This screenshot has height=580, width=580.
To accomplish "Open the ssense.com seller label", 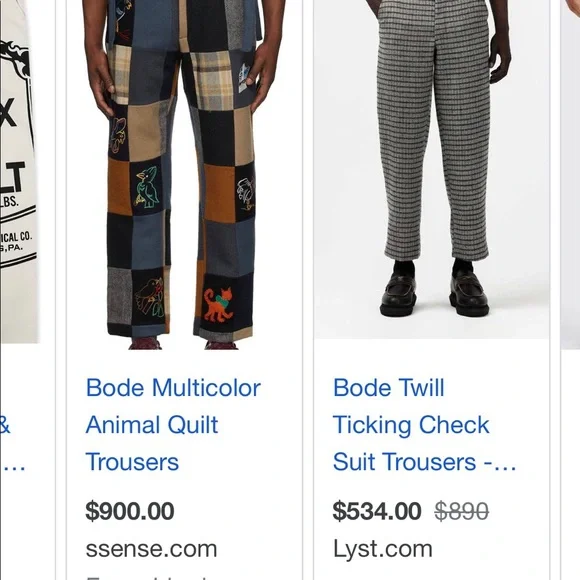I will tap(151, 549).
